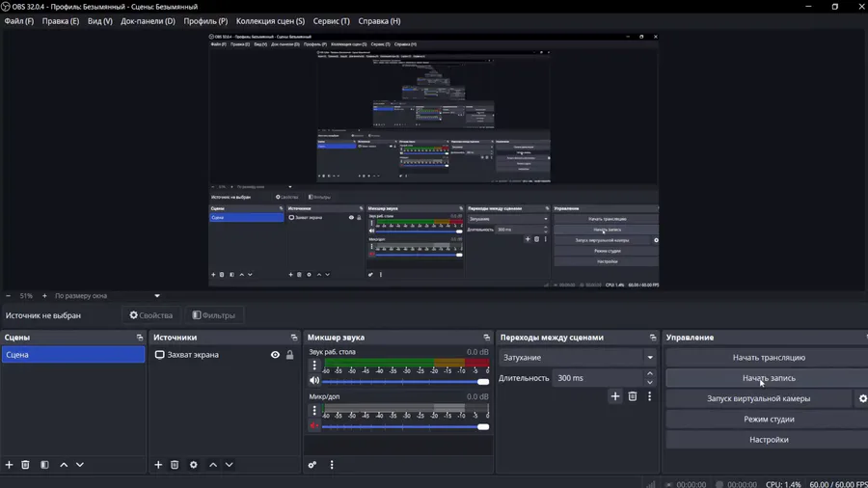Undock the Переходы между сценами panel
The width and height of the screenshot is (868, 488).
point(653,338)
